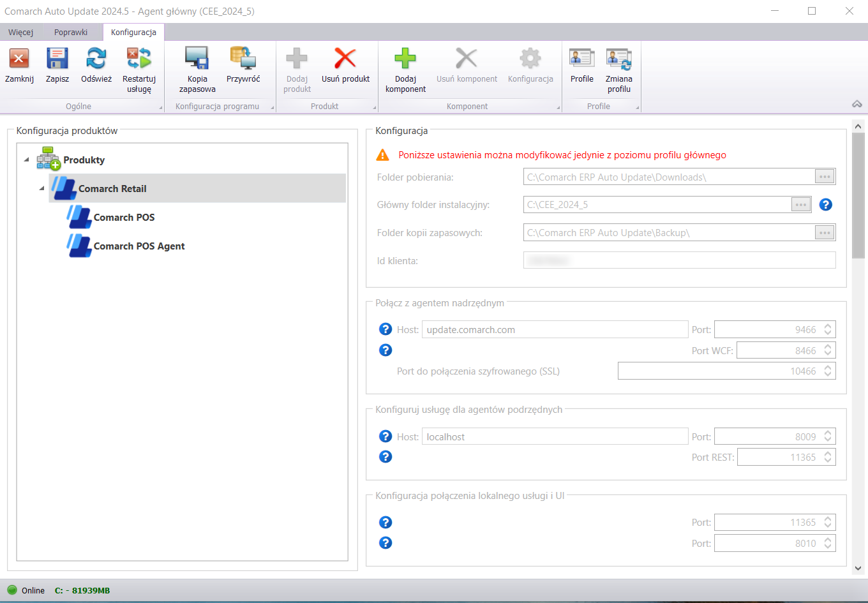
Task: Remove the product with Usuń produkt
Action: tap(345, 59)
